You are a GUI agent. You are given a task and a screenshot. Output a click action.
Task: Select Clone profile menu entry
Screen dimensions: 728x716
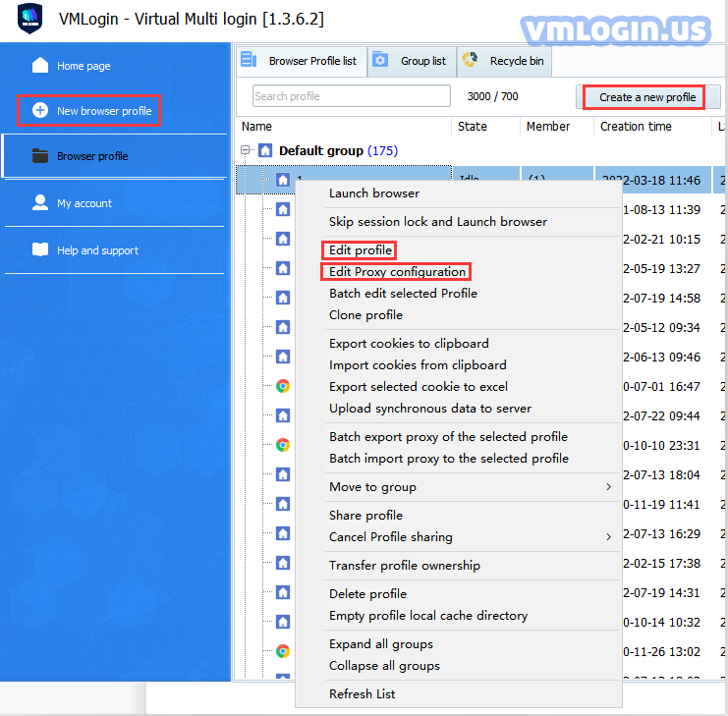click(459, 315)
